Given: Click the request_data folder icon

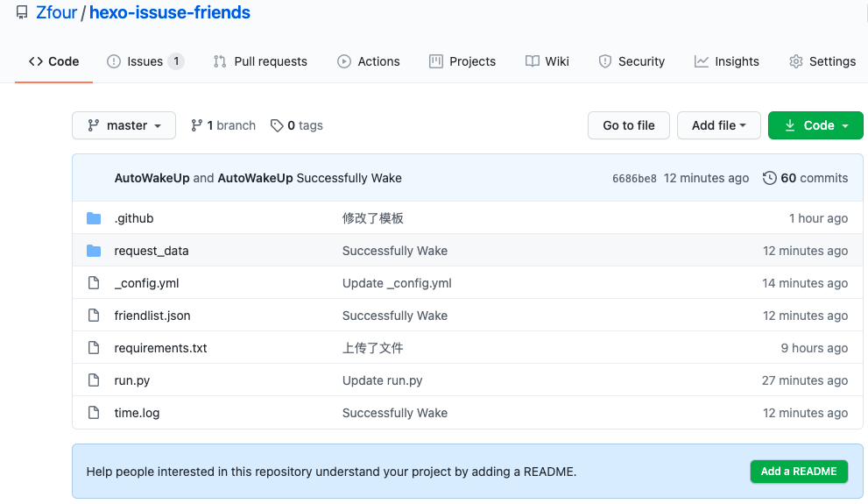Looking at the screenshot, I should 94,251.
